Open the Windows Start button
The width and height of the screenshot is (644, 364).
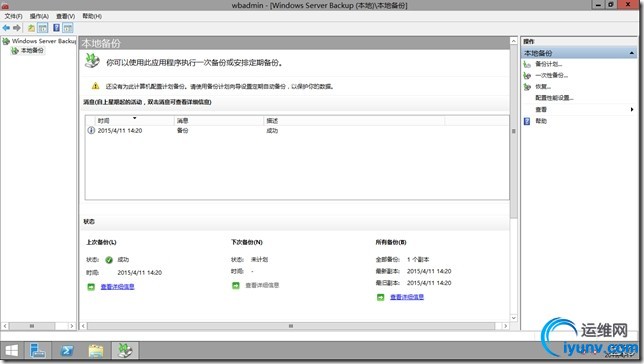pos(12,350)
